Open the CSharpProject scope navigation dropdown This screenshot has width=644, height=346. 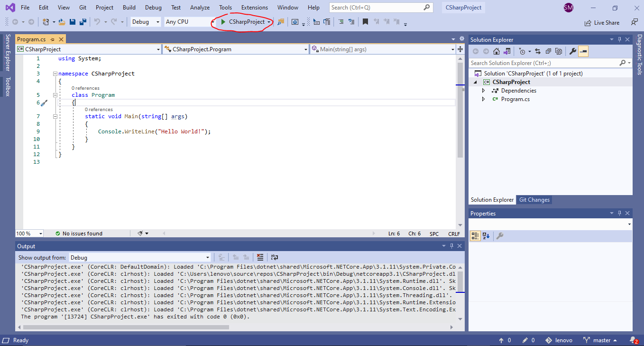click(x=89, y=49)
